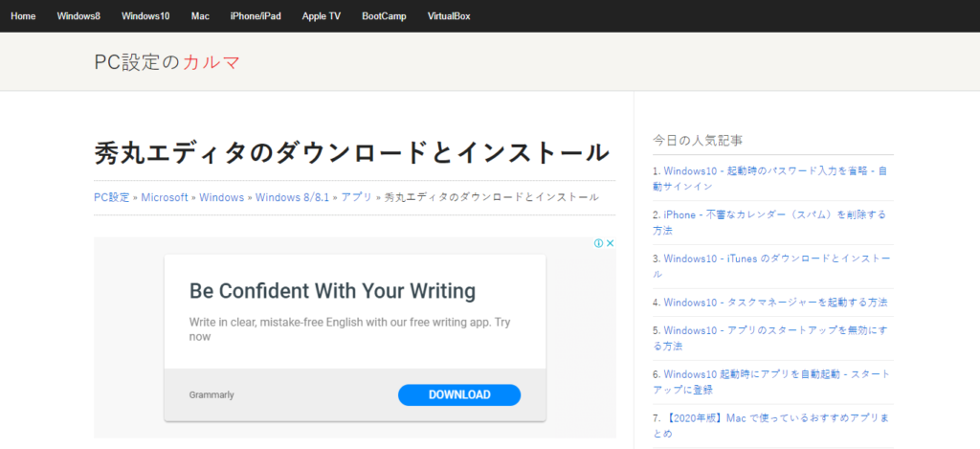The image size is (980, 449).
Task: Close the Grammarly advertisement
Action: (x=611, y=243)
